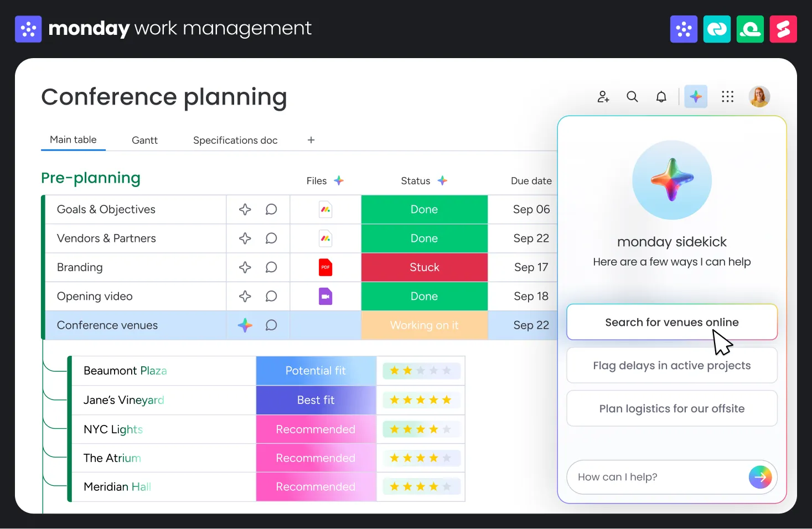Screen dimensions: 812x529
Task: Change Vendors & Partners Done status
Action: [425, 238]
